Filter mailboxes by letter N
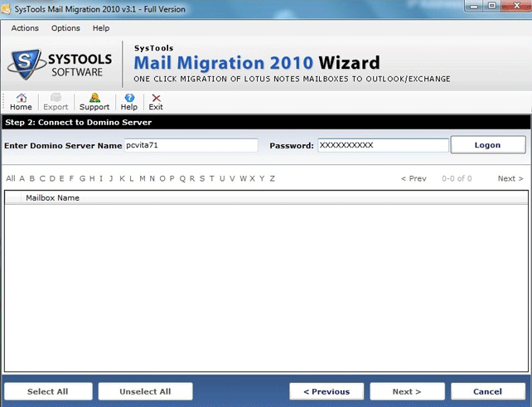Viewport: 532px width, 407px height. pos(152,178)
